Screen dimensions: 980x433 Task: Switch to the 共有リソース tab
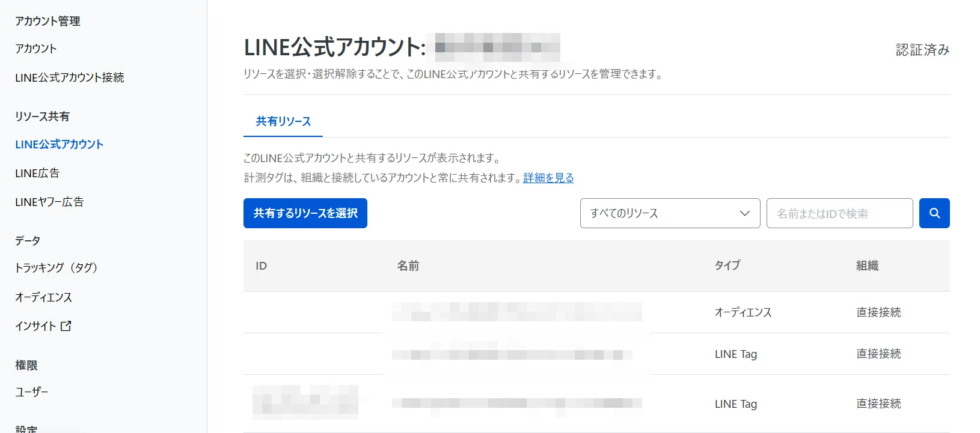283,122
